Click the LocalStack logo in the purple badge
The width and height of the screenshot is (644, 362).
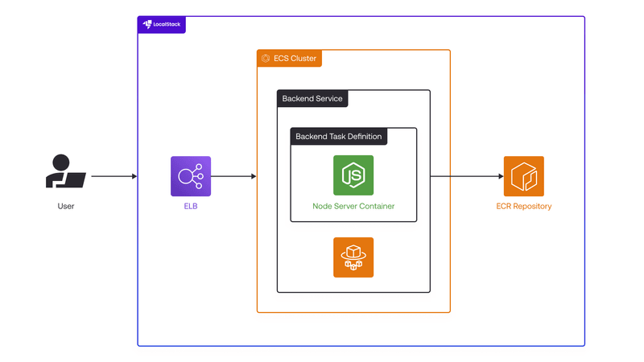pos(147,25)
